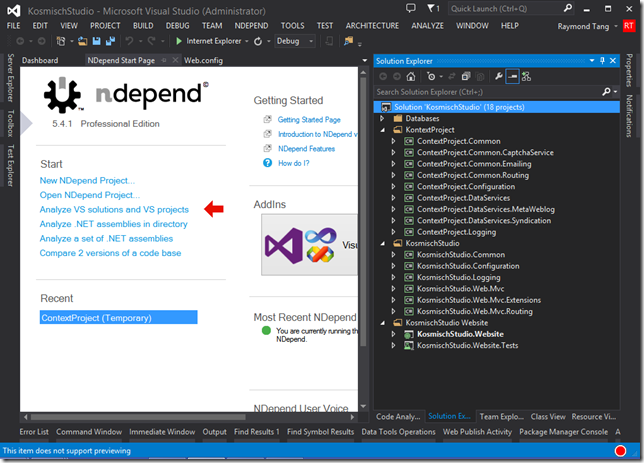
Task: Click the scroll-down arrow of Start Page scrollbar
Action: [x=363, y=407]
